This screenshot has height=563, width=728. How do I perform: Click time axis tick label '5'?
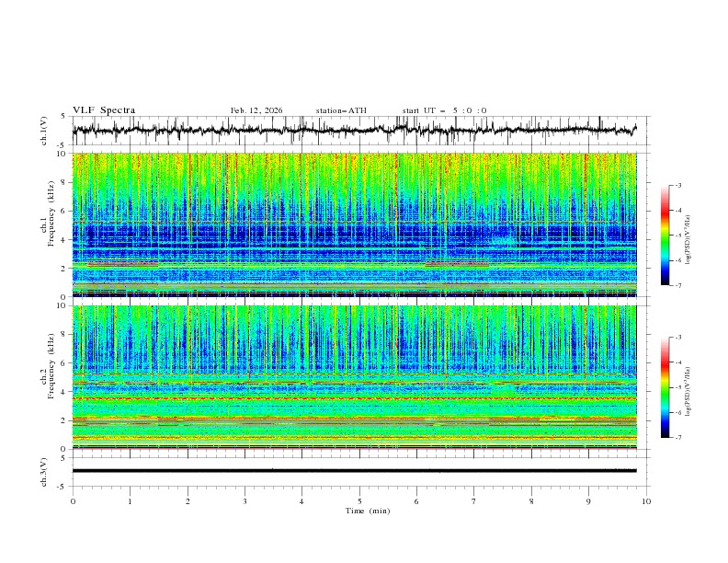(x=359, y=501)
